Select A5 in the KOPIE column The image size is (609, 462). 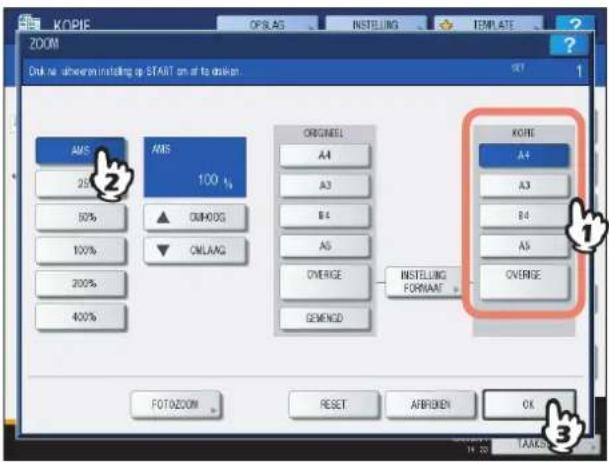[524, 246]
